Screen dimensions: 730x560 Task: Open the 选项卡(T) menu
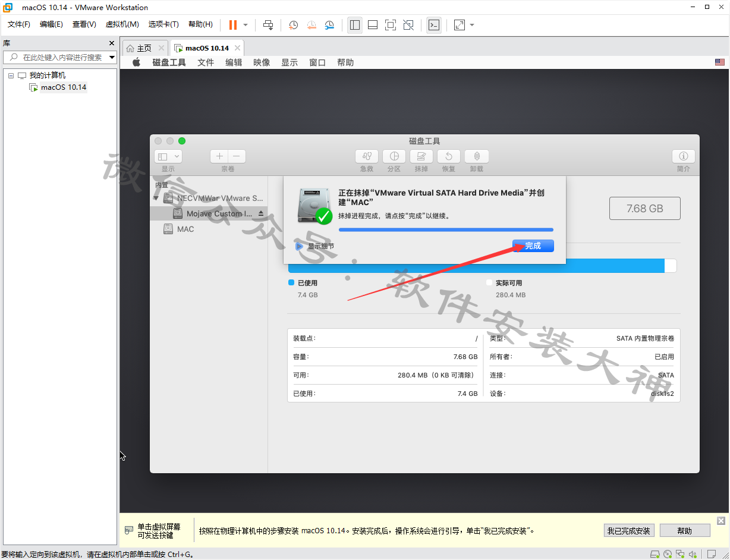163,24
